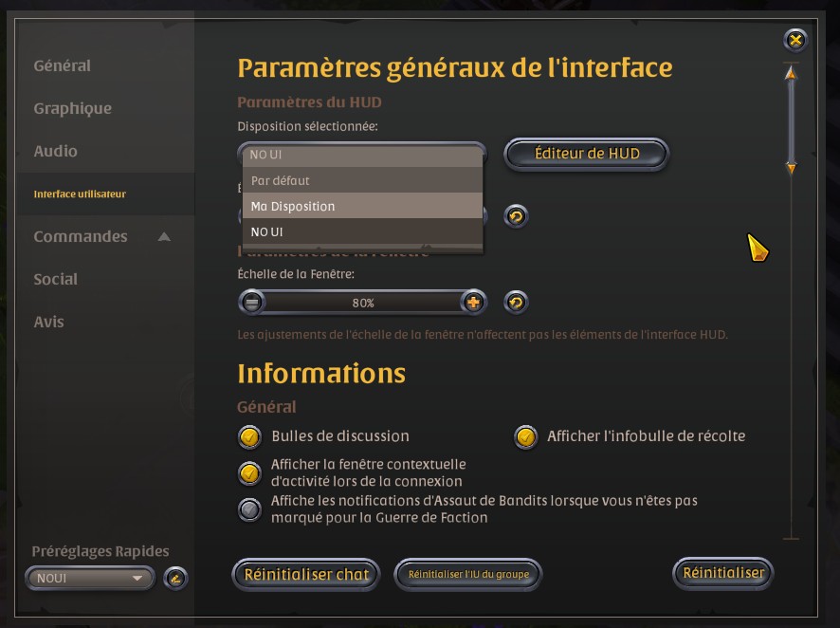
Task: Open the Audio settings tab
Action: [56, 151]
